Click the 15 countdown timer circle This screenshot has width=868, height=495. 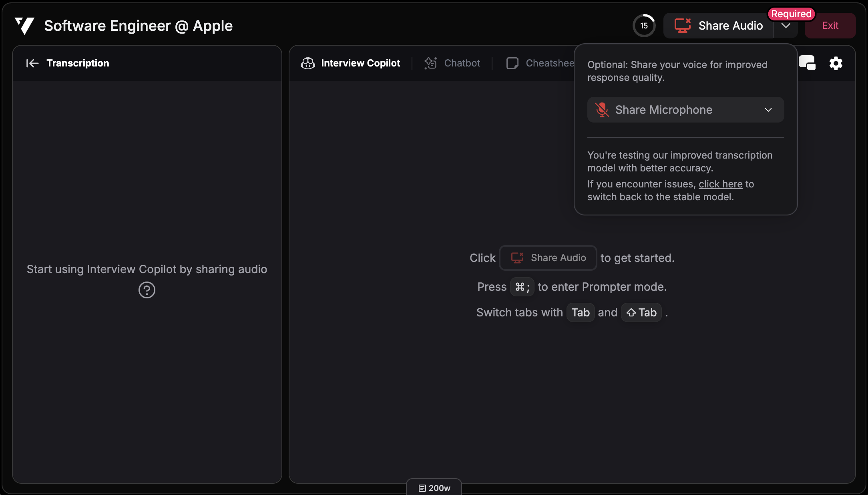(644, 26)
